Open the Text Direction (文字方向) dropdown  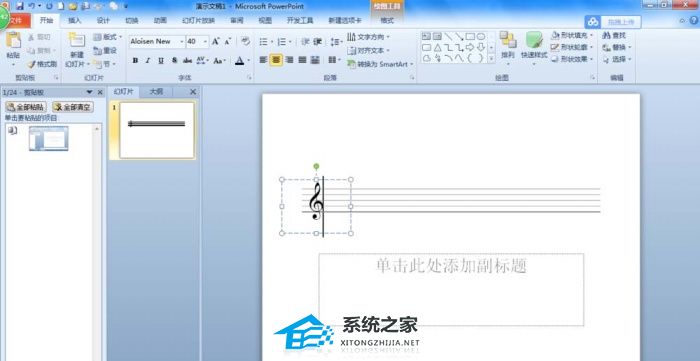tap(368, 37)
